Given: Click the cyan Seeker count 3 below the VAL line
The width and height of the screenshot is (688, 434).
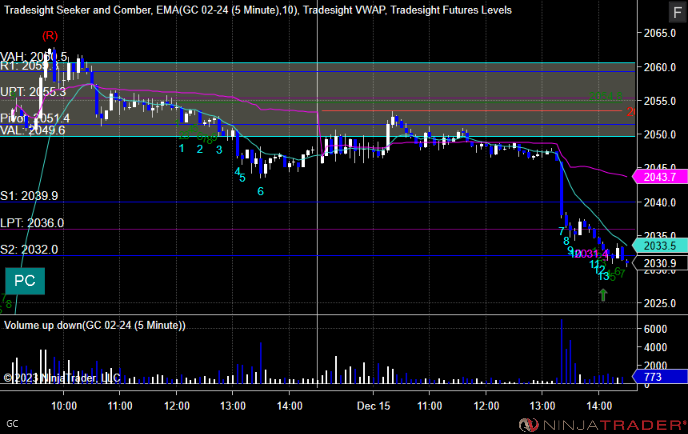Looking at the screenshot, I should [x=219, y=150].
